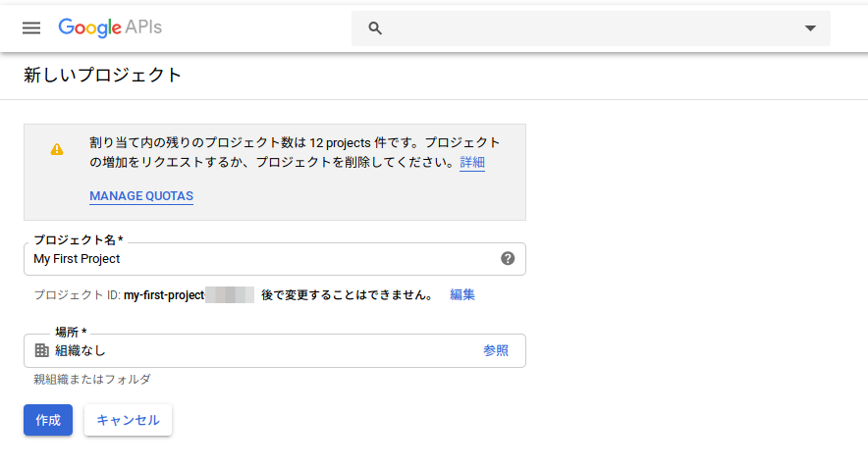Expand the search bar dropdown arrow

(810, 28)
